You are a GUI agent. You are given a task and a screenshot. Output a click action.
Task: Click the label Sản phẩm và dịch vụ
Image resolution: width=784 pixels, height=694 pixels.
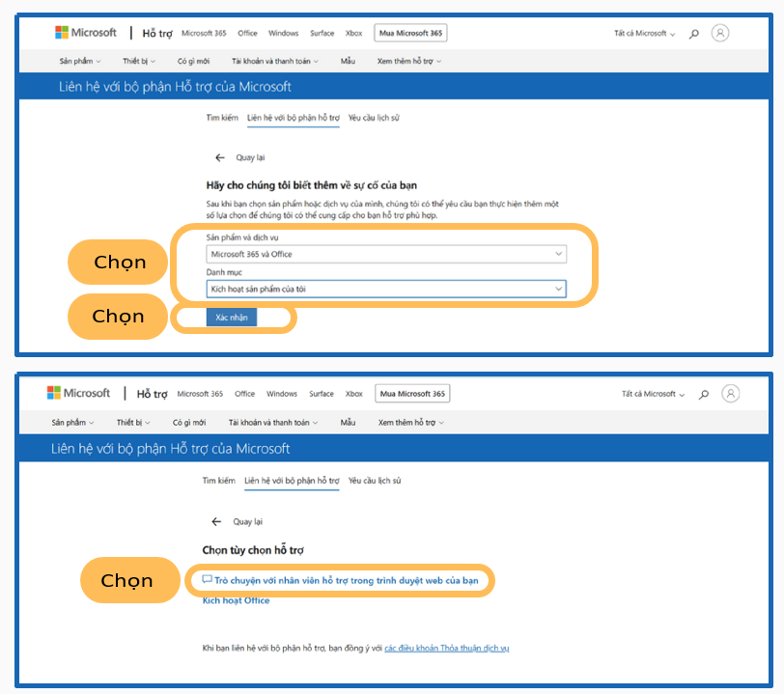[242, 237]
